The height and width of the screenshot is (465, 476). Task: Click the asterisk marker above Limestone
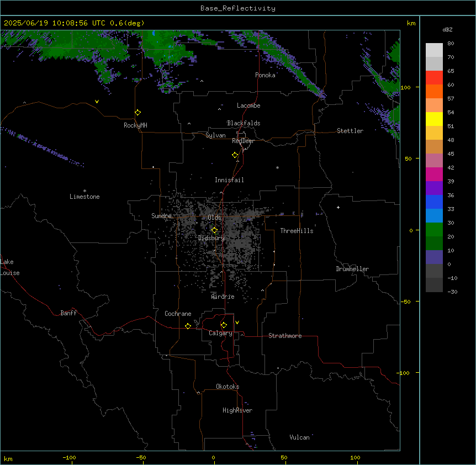(84, 191)
